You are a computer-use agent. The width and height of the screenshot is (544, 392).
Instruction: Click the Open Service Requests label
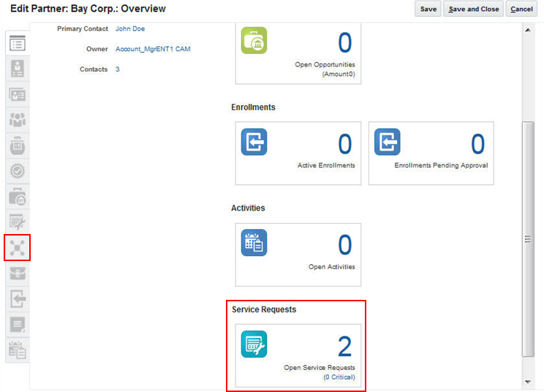coord(320,367)
